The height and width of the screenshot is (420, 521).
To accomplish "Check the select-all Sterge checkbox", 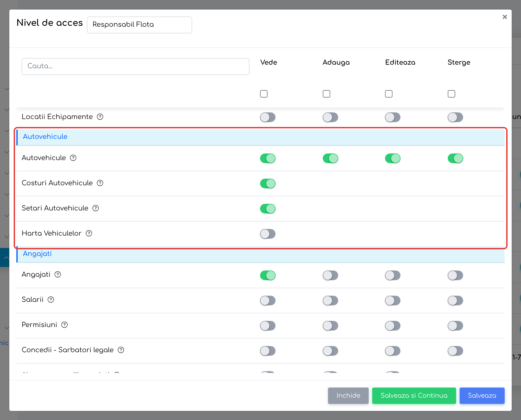I will [451, 94].
